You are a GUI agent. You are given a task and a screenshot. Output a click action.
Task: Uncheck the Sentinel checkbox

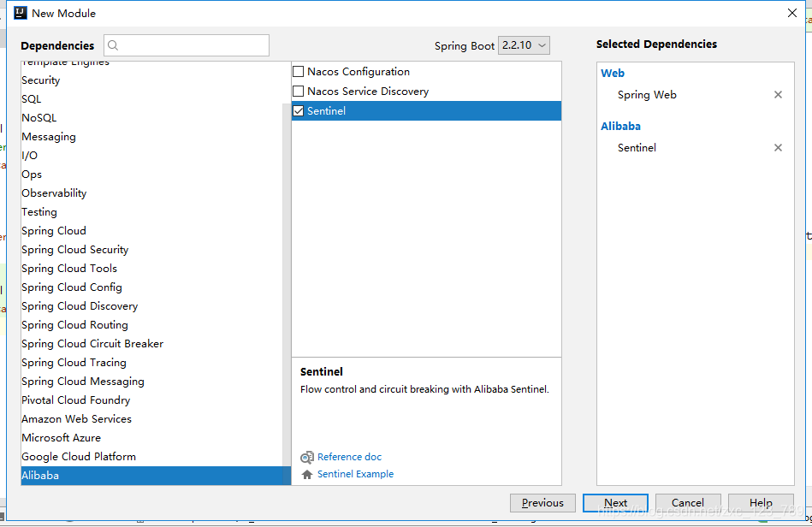click(299, 110)
